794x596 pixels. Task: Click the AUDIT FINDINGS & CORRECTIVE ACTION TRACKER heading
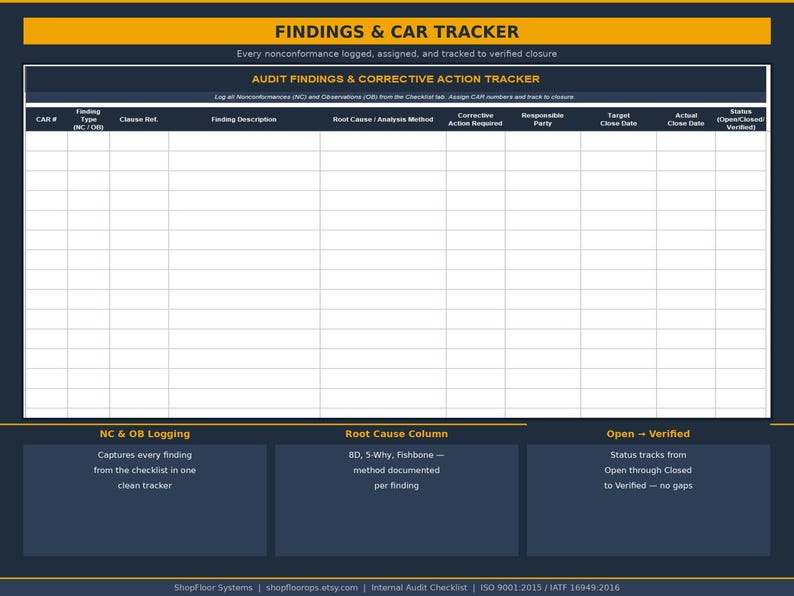point(395,79)
